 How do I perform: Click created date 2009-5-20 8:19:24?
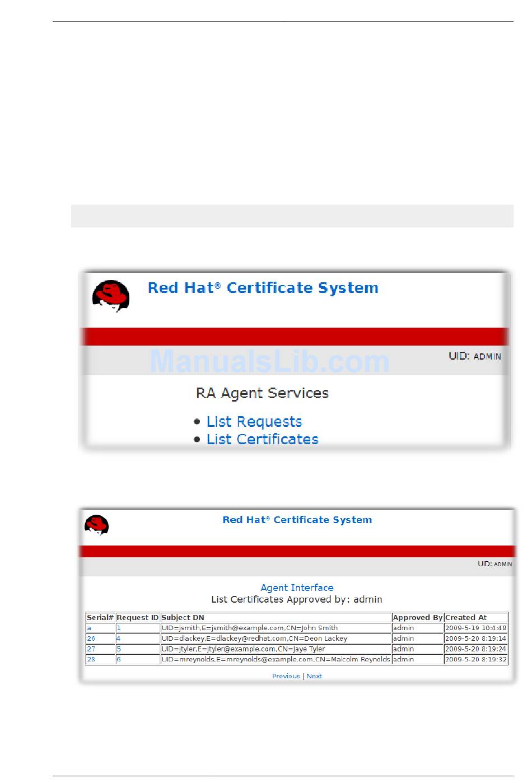[476, 649]
